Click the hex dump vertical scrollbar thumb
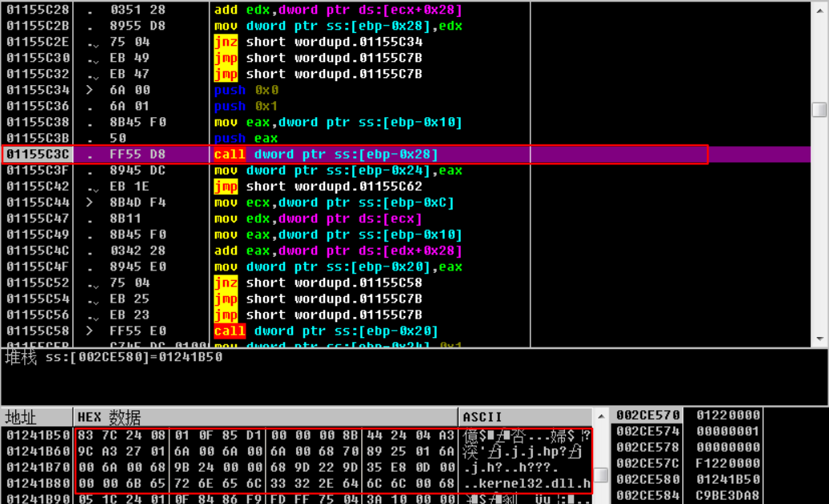The image size is (829, 504). click(600, 475)
